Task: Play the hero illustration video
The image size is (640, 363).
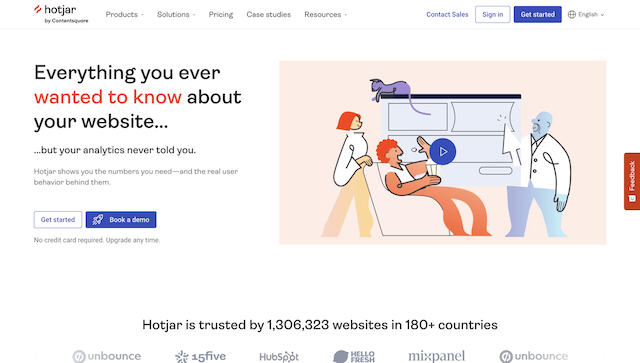Action: point(442,151)
